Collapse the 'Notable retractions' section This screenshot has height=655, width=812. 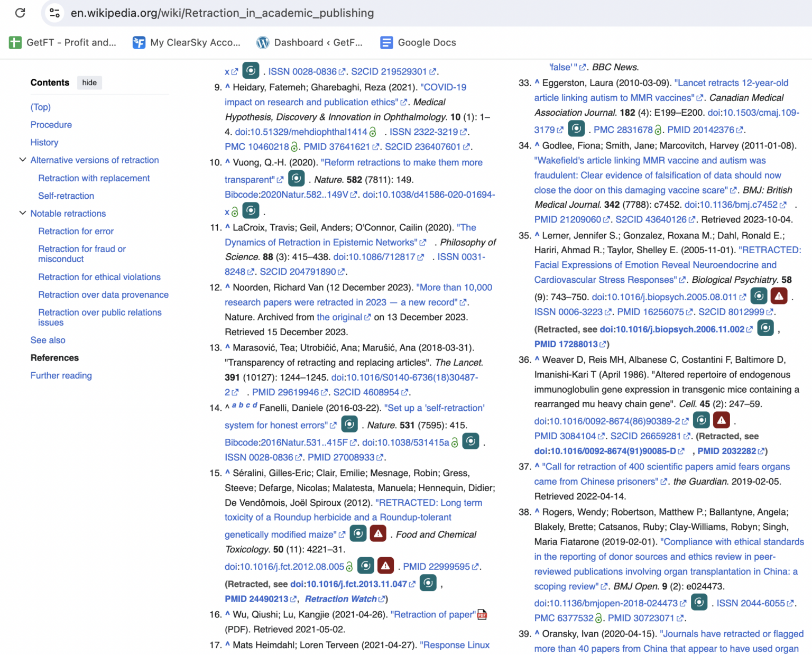point(22,214)
